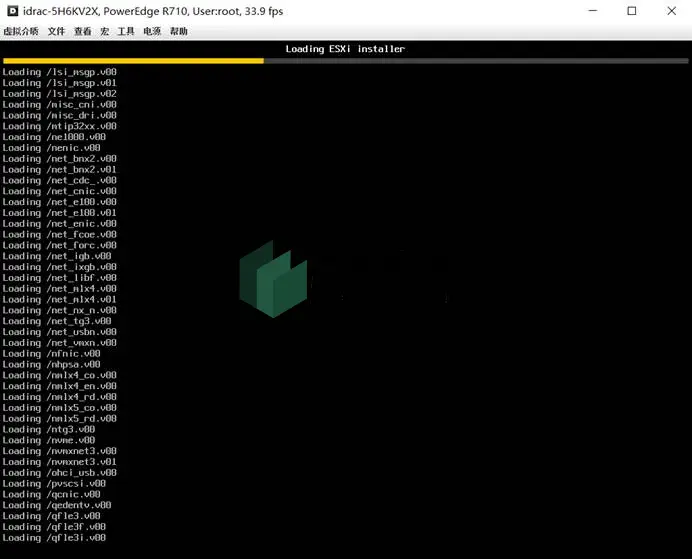Click the line 'Loading /qfle3.v00'
The image size is (692, 559).
click(52, 516)
